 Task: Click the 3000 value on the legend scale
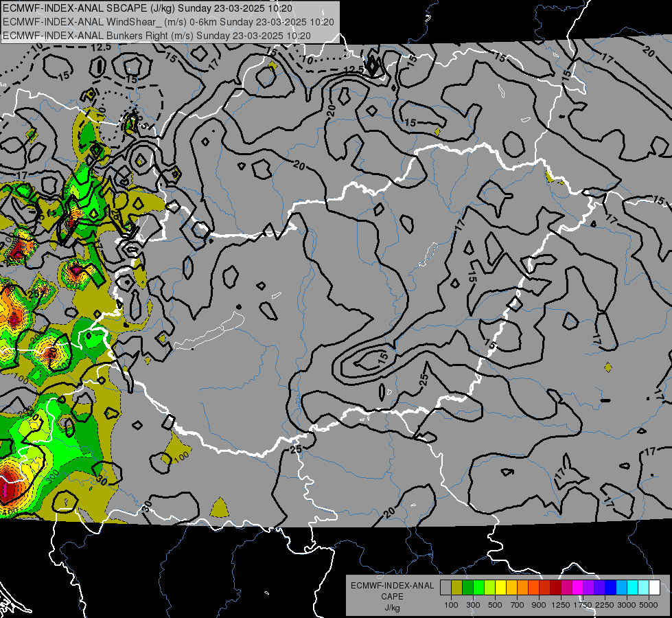pyautogui.click(x=627, y=605)
